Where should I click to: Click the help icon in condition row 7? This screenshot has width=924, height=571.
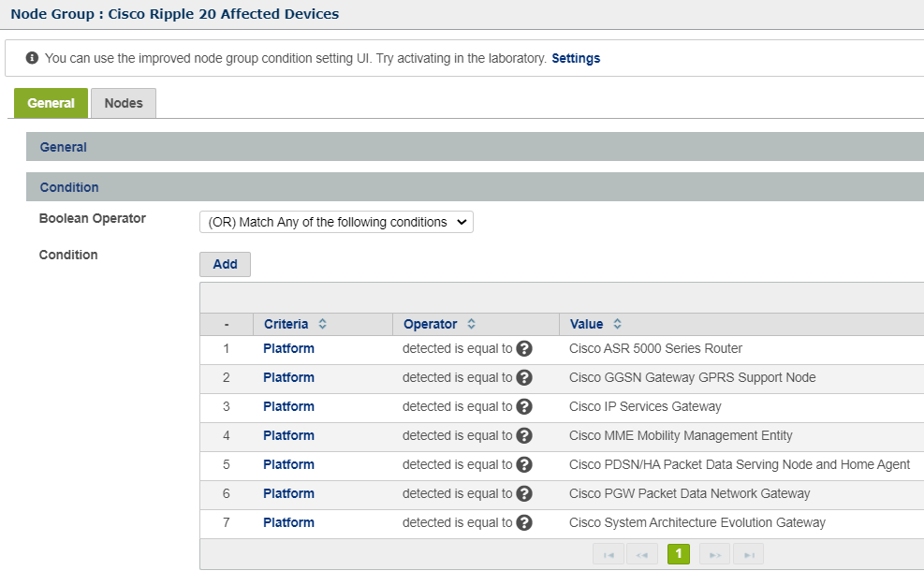coord(524,523)
